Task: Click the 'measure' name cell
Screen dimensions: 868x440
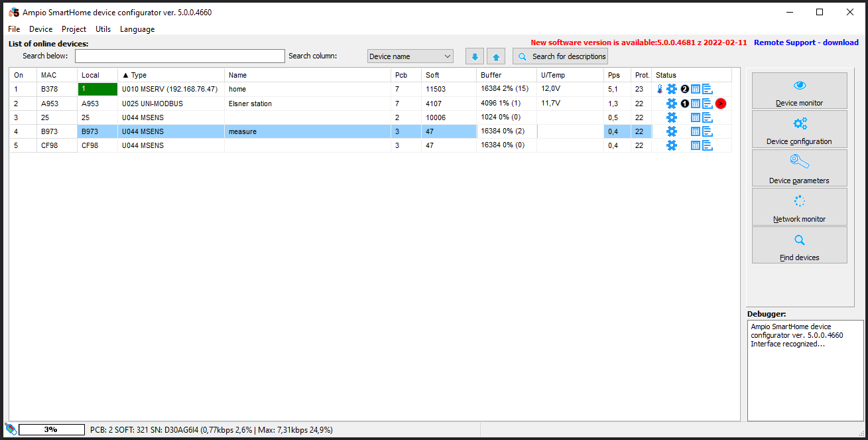Action: pyautogui.click(x=308, y=131)
